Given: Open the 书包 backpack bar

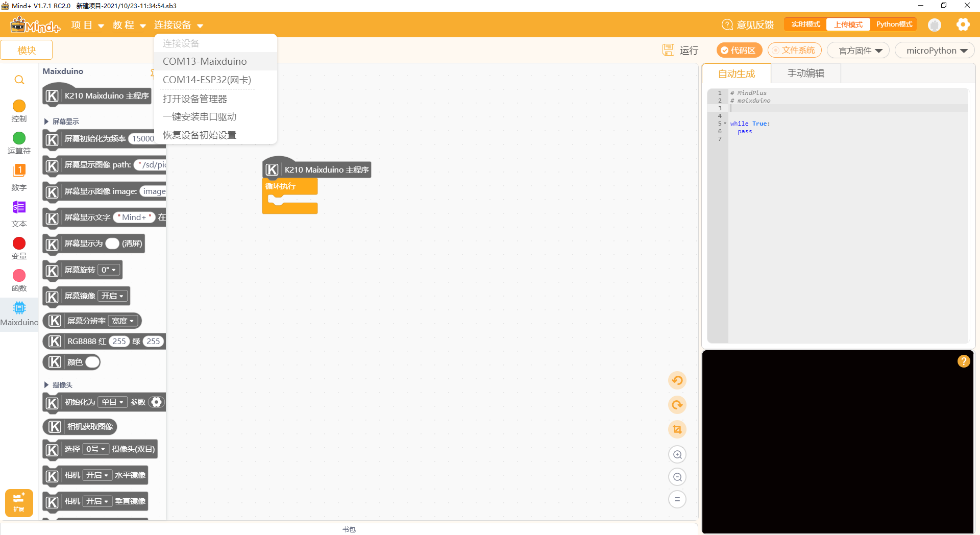Looking at the screenshot, I should pos(349,529).
